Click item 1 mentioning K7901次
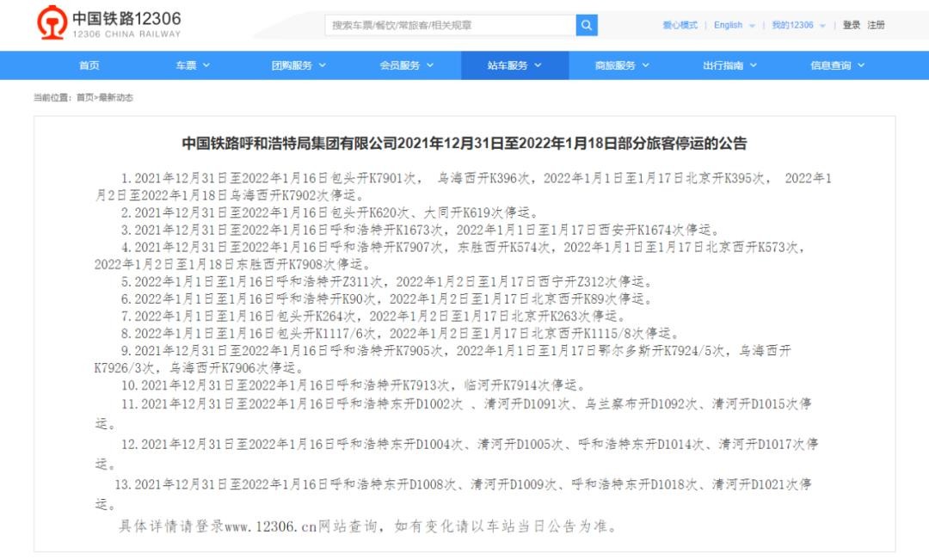Screen dimensions: 929x560 (x=464, y=187)
